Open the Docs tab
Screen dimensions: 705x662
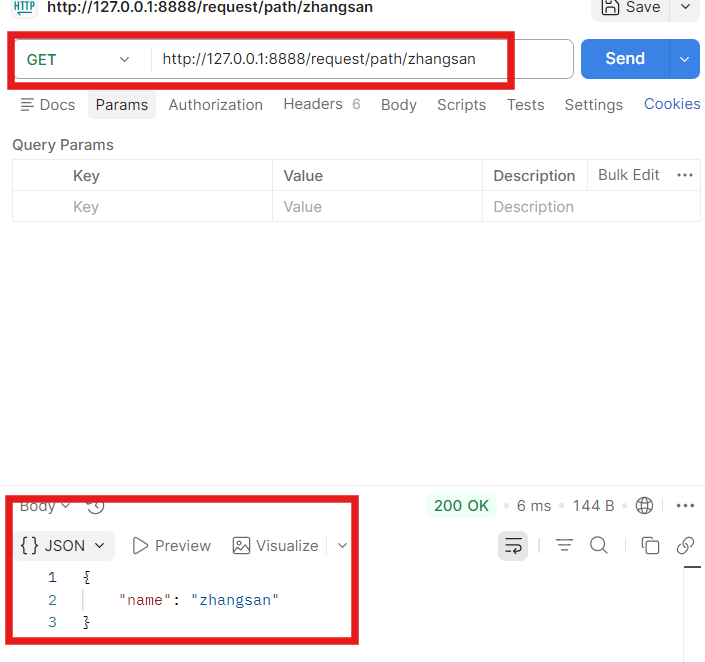48,105
